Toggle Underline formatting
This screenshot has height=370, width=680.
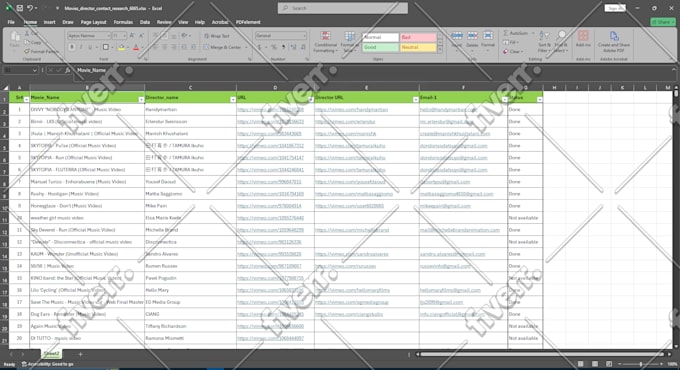(x=90, y=47)
